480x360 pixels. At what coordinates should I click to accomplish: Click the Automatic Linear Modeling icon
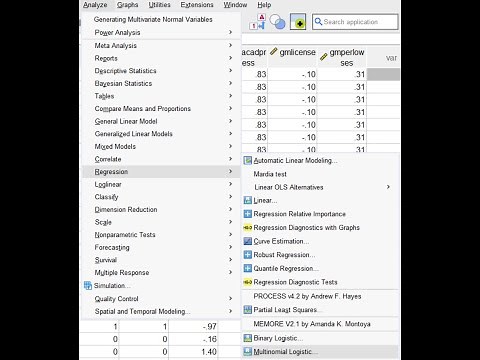(x=247, y=161)
